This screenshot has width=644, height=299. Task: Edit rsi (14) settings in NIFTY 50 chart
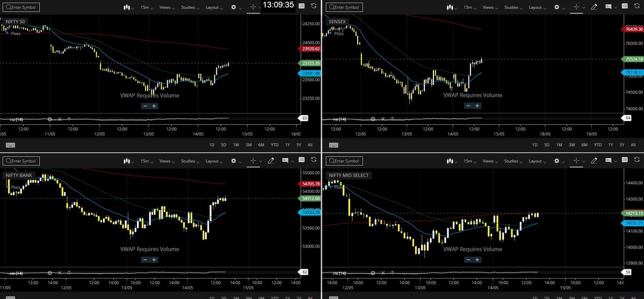[50, 119]
